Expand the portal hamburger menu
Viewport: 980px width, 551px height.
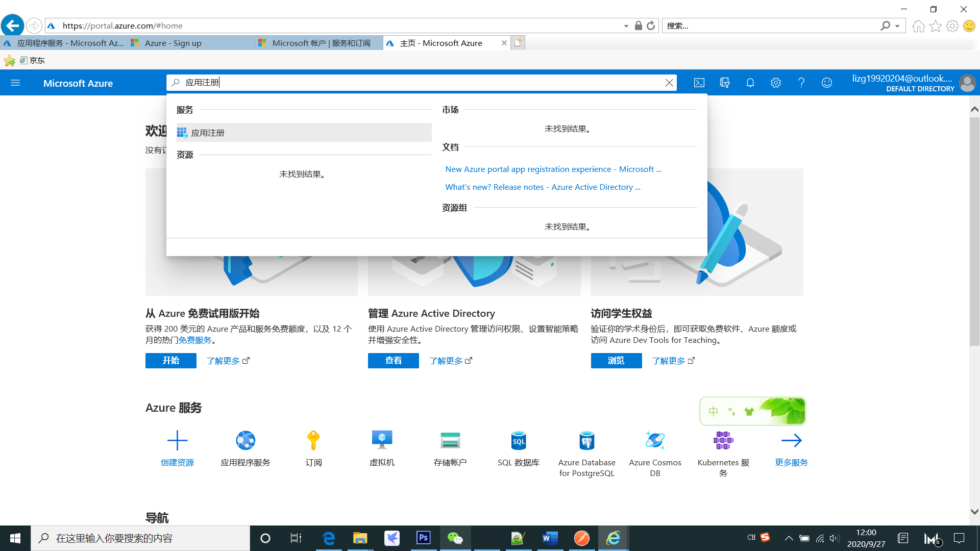coord(15,83)
